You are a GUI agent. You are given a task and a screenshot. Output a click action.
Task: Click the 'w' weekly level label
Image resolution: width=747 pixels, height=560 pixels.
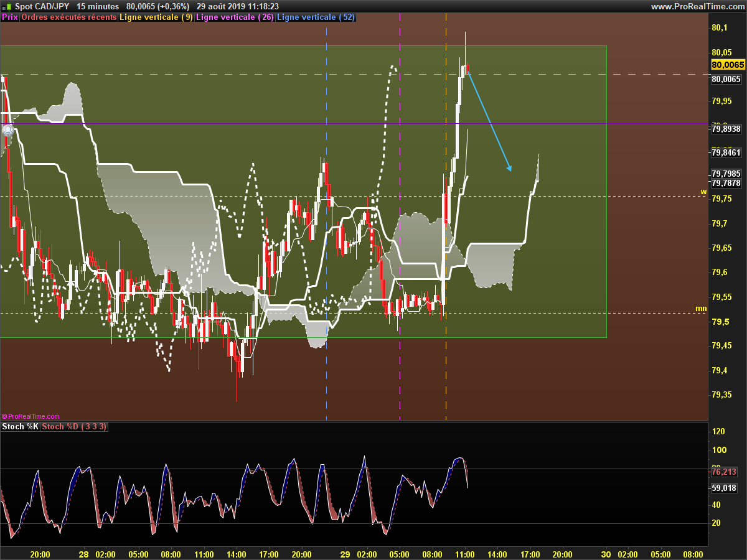pyautogui.click(x=703, y=192)
